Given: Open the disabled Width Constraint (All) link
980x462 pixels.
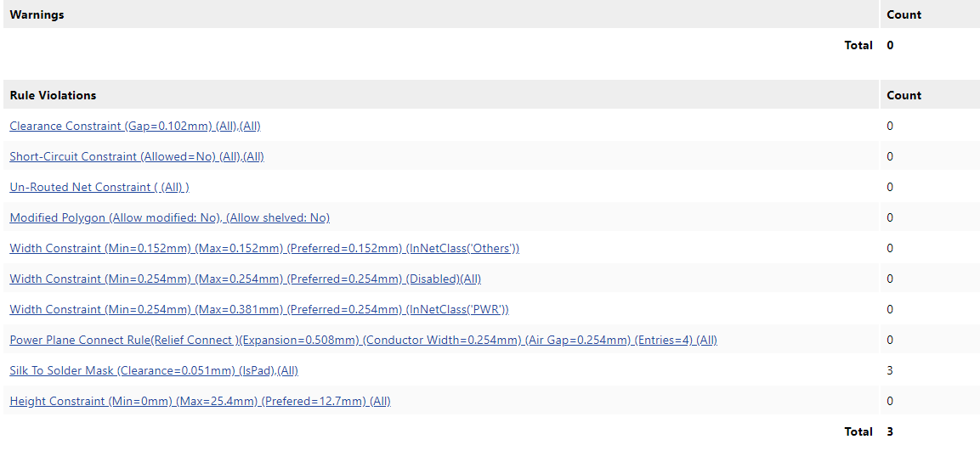Looking at the screenshot, I should (245, 279).
